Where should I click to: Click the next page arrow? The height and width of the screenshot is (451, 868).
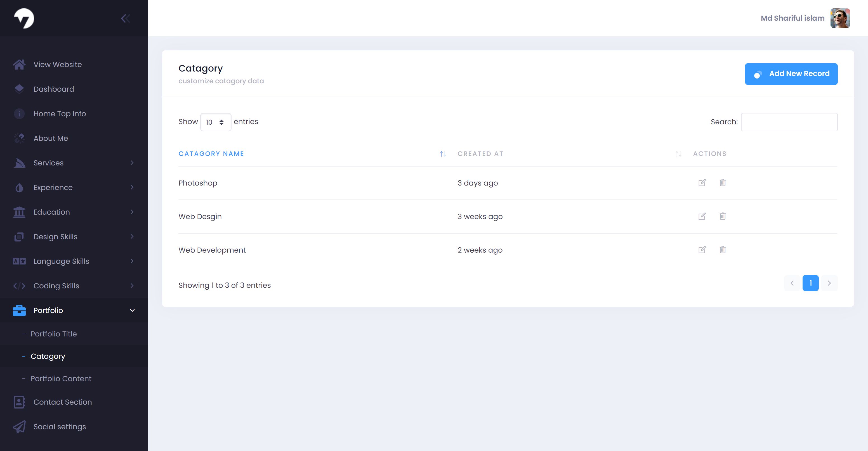(829, 283)
